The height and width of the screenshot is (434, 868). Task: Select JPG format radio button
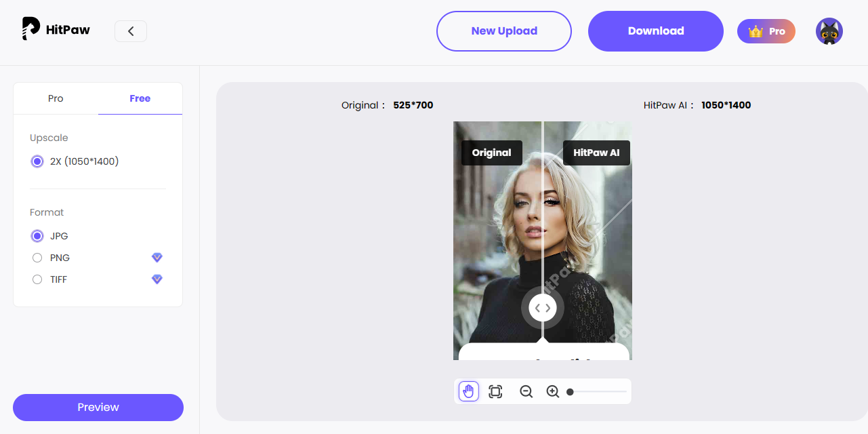[x=37, y=236]
